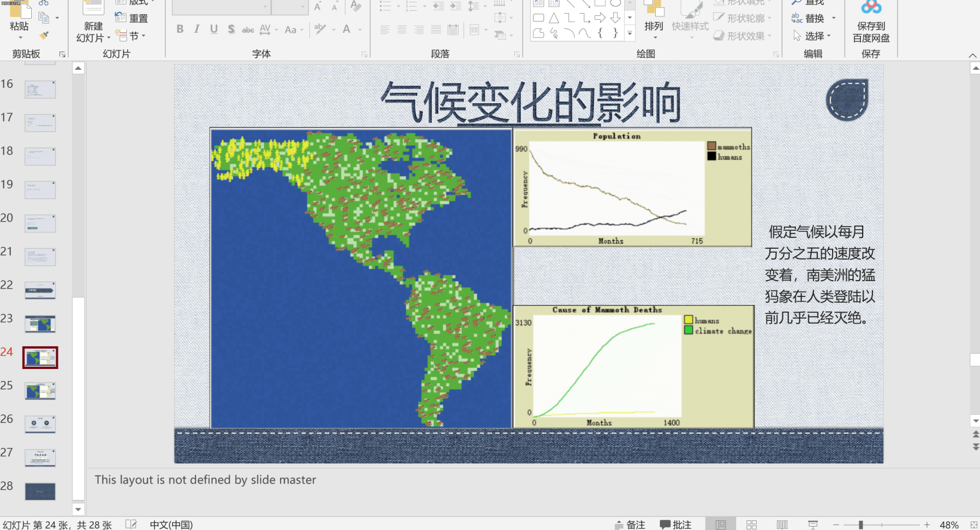Expand the shapes gallery more arrow
The width and height of the screenshot is (980, 530).
[630, 33]
